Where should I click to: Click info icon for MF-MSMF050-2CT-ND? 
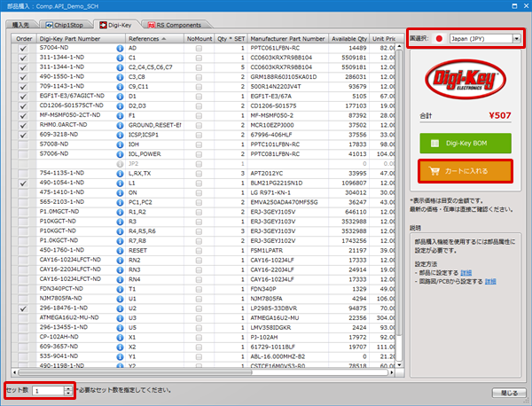[x=120, y=115]
